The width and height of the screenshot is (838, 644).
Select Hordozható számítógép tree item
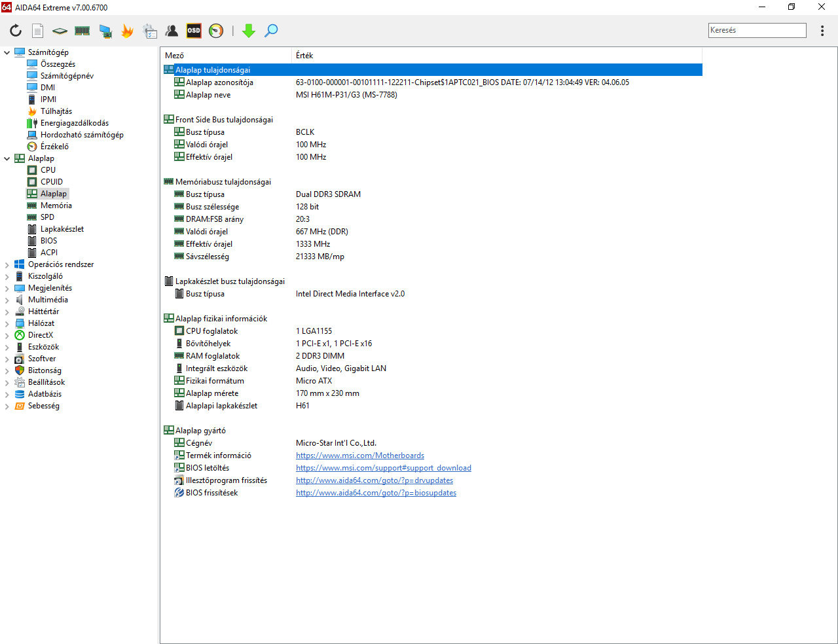click(82, 135)
